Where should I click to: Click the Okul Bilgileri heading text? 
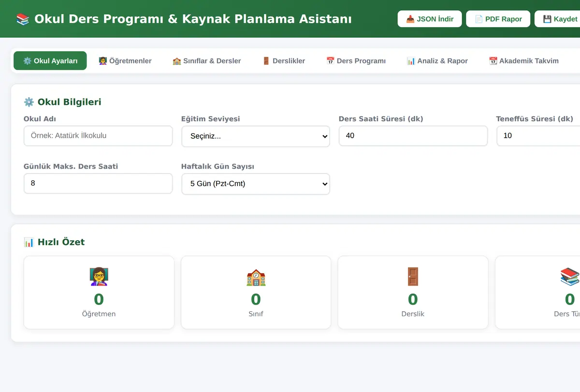(x=69, y=102)
